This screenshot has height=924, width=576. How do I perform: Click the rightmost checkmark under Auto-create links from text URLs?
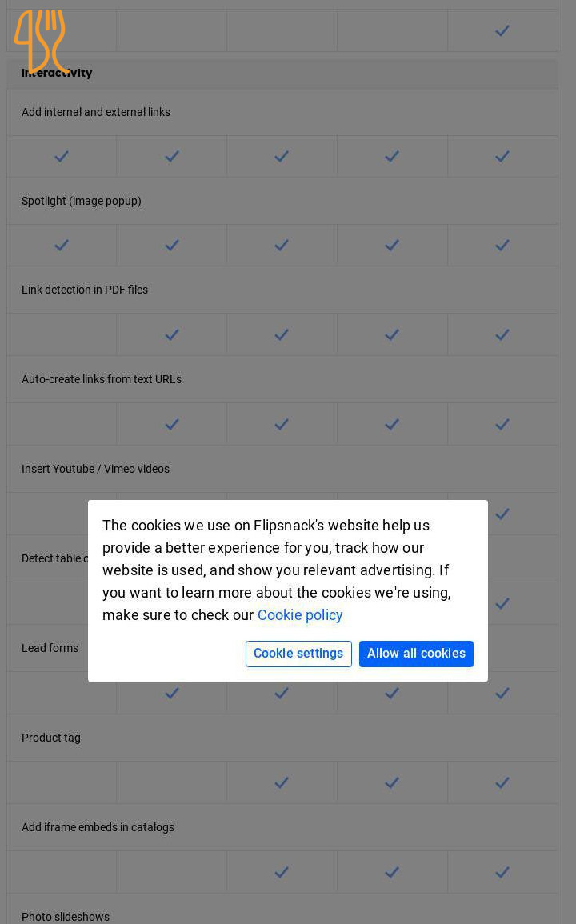tap(502, 425)
